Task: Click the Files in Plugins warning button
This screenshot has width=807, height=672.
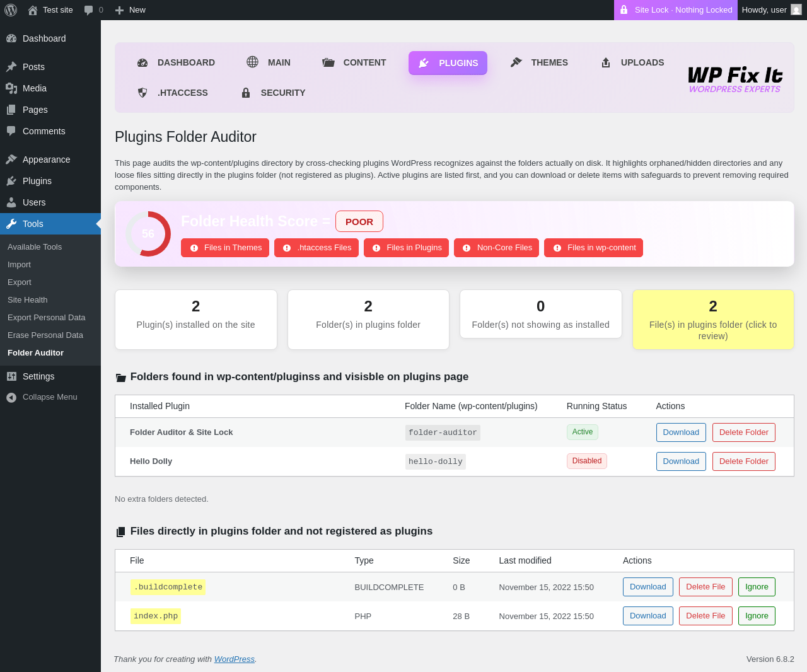Action: (x=407, y=248)
